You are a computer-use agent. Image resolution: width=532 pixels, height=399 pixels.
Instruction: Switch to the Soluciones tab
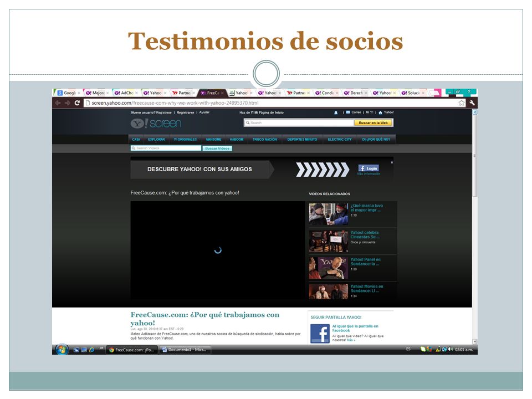(x=412, y=93)
